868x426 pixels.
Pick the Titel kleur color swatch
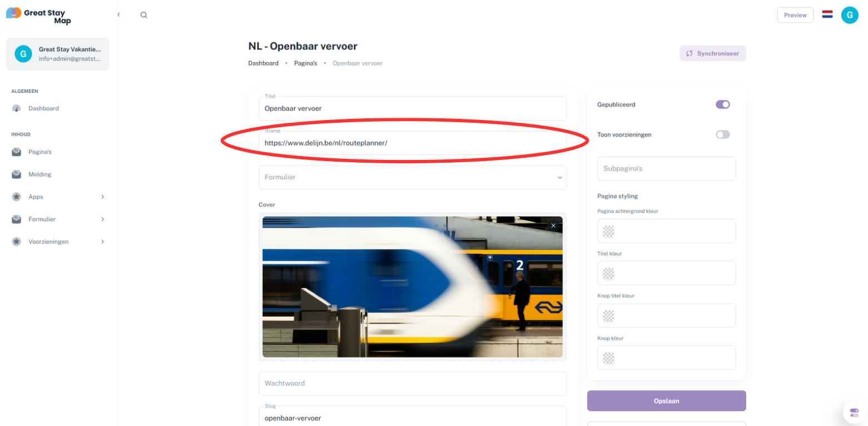click(x=609, y=273)
